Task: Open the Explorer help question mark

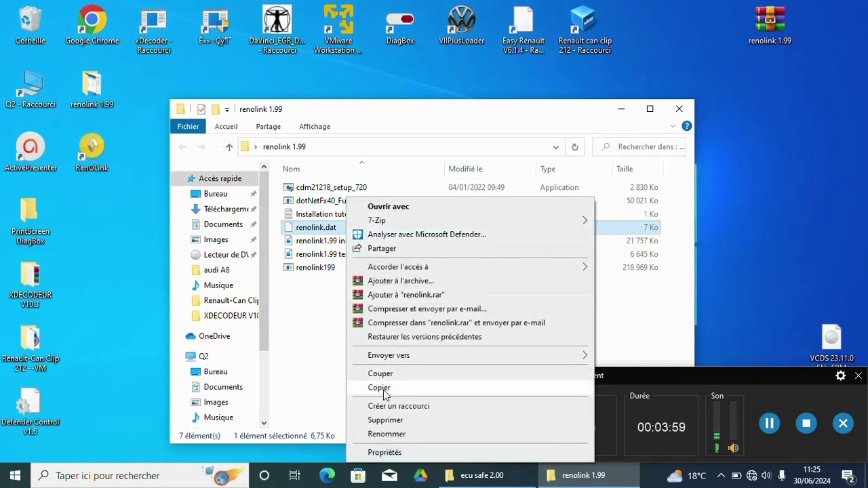Action: click(686, 126)
